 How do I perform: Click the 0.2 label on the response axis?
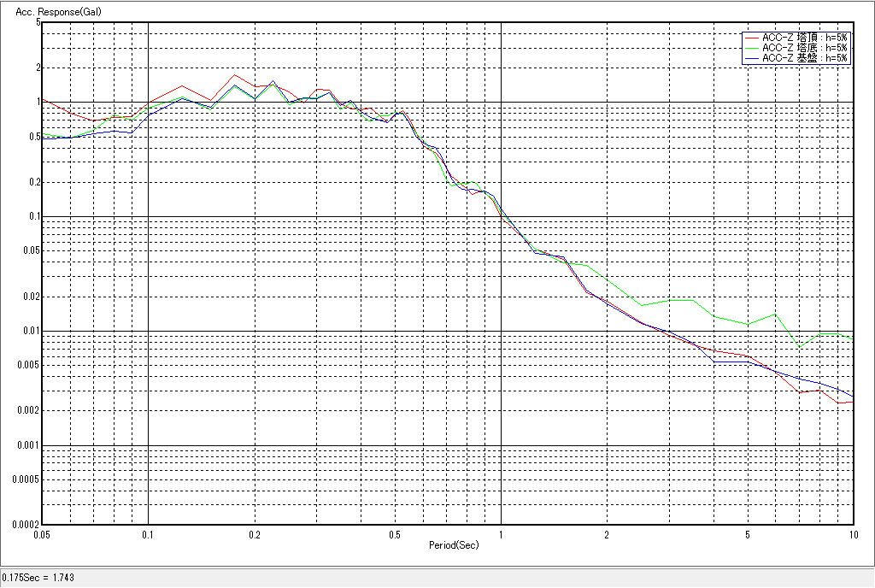click(x=33, y=182)
